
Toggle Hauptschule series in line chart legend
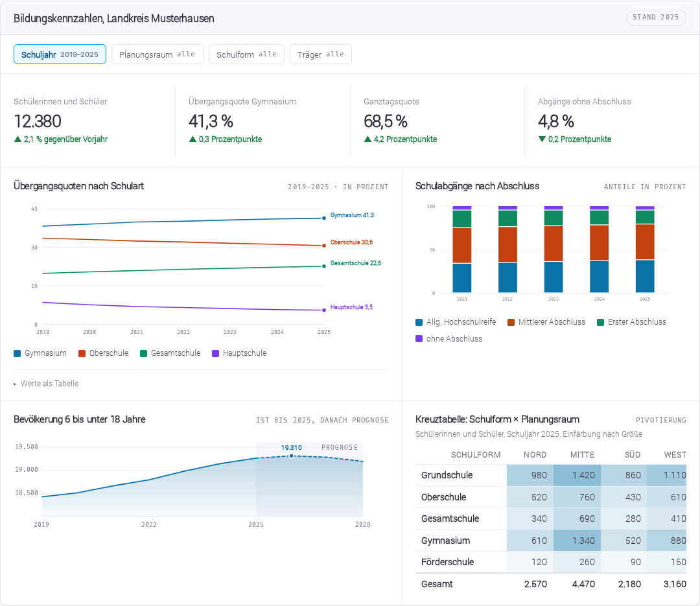239,353
